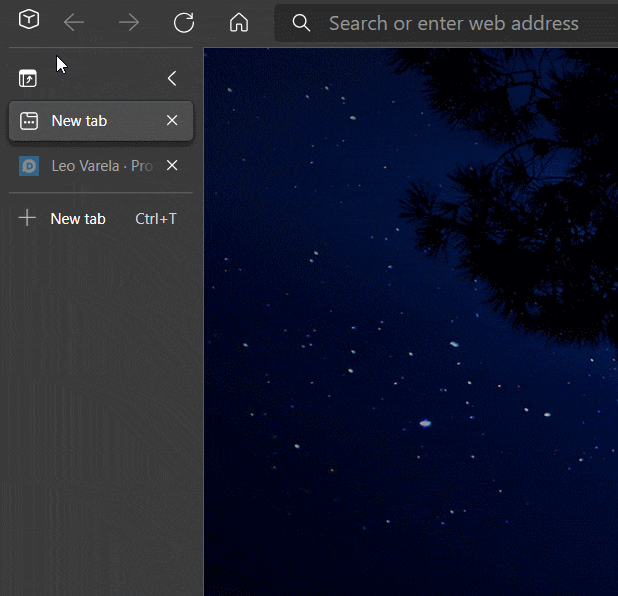Go forward to next page
This screenshot has width=618, height=596.
tap(129, 22)
